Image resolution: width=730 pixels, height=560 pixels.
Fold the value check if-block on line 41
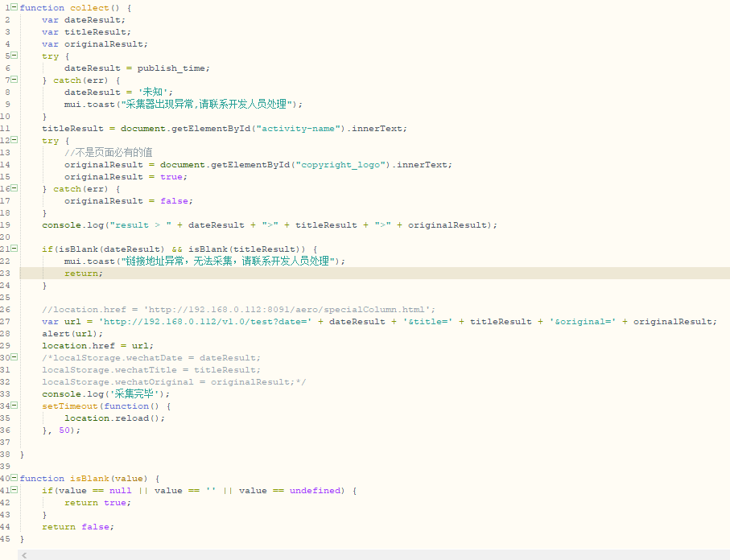coord(14,490)
